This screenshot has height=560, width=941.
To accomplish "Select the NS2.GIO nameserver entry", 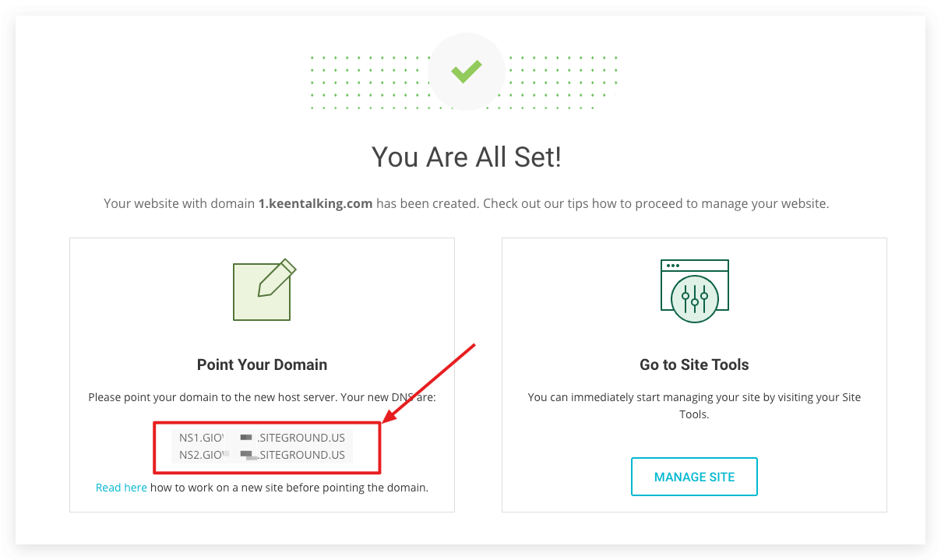I will point(262,455).
